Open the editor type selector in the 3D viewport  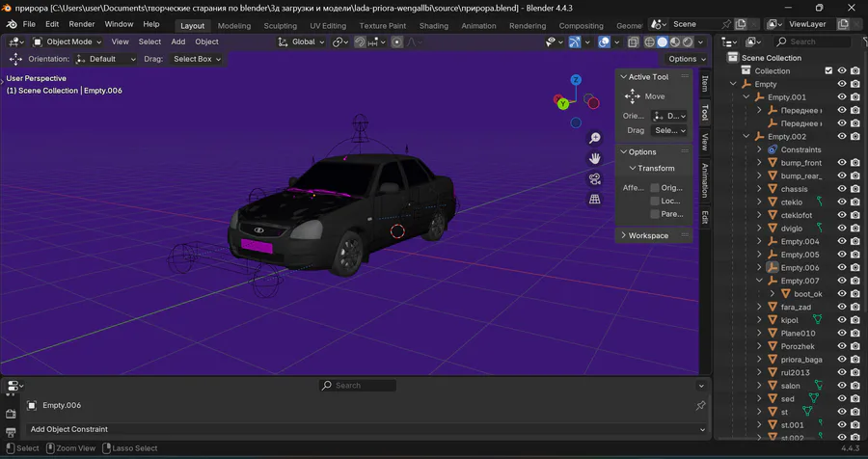point(15,41)
